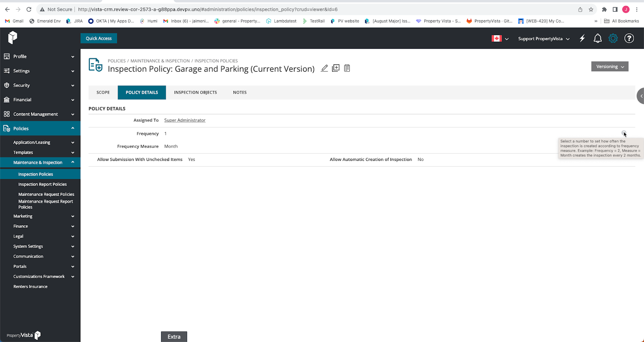
Task: Bookmark this page with the star icon
Action: (591, 9)
